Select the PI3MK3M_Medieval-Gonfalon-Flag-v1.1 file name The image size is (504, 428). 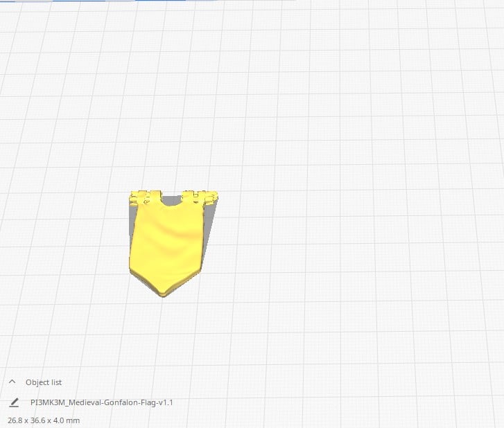(x=101, y=402)
